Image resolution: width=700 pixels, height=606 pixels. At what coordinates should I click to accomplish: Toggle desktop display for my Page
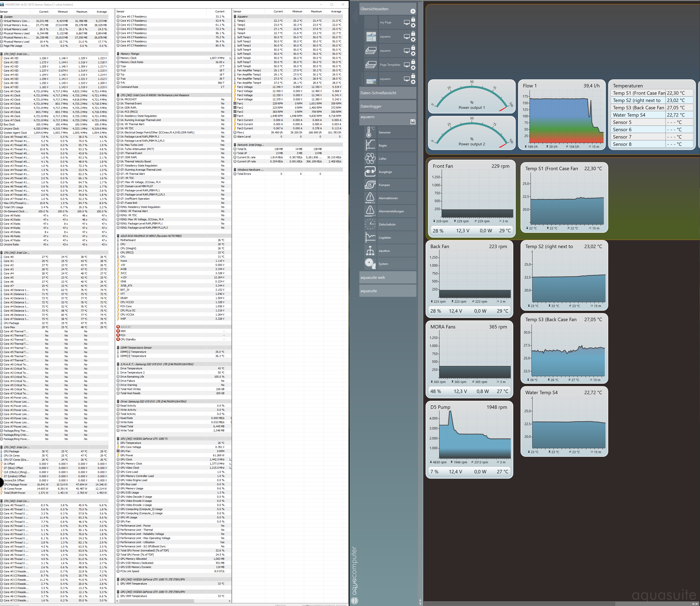(406, 23)
